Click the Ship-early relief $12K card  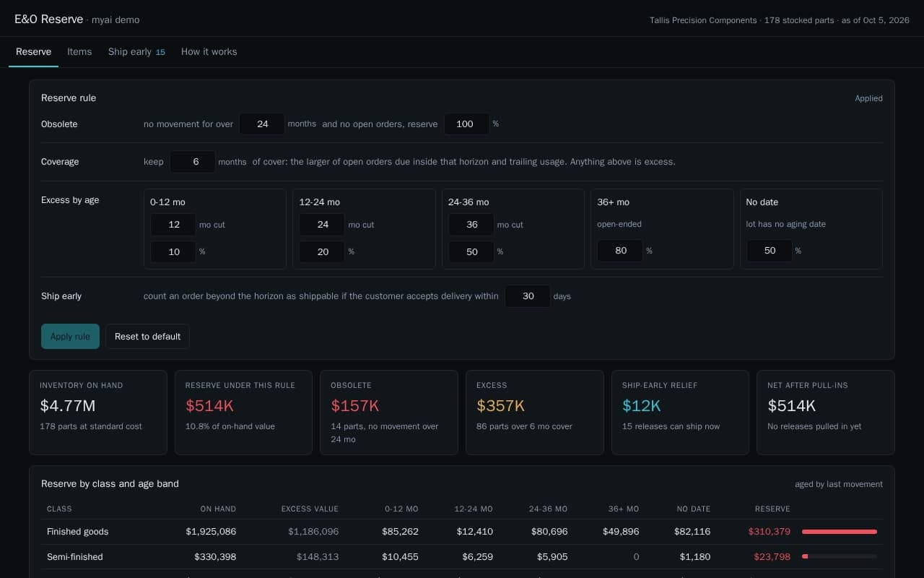pyautogui.click(x=680, y=413)
